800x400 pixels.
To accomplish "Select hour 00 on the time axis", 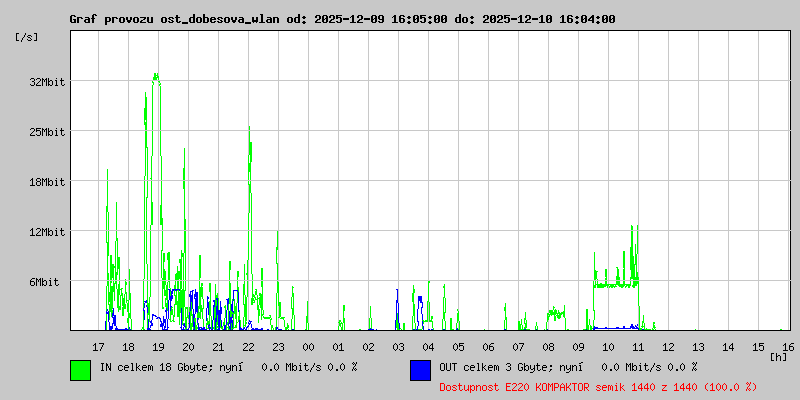I will coord(308,346).
